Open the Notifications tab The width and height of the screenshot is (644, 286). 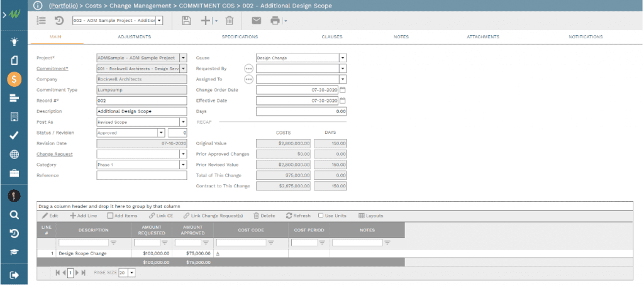click(586, 37)
